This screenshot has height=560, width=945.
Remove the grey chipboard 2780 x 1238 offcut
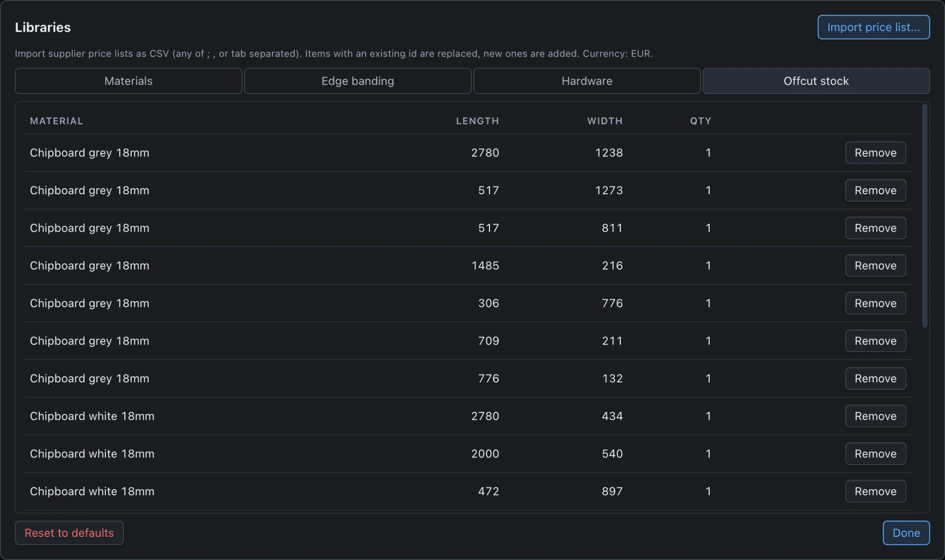[875, 153]
